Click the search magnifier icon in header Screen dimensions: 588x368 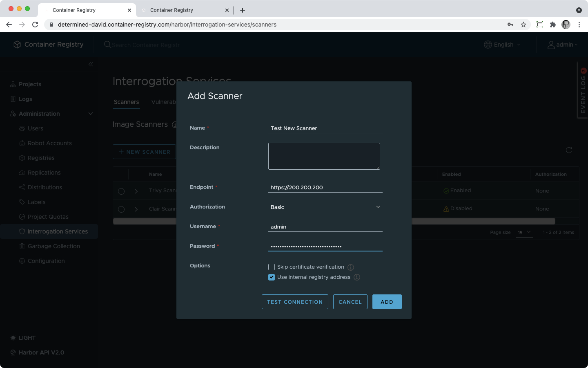tap(107, 45)
